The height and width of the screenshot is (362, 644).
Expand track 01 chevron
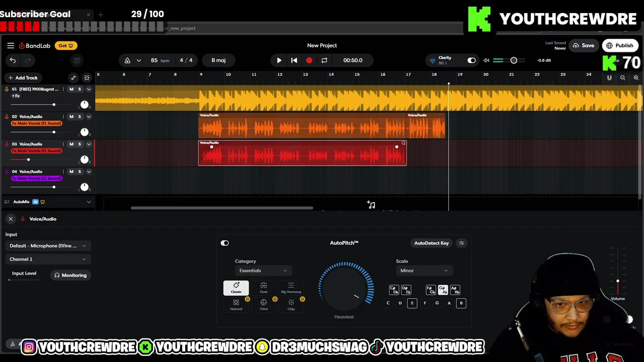89,89
